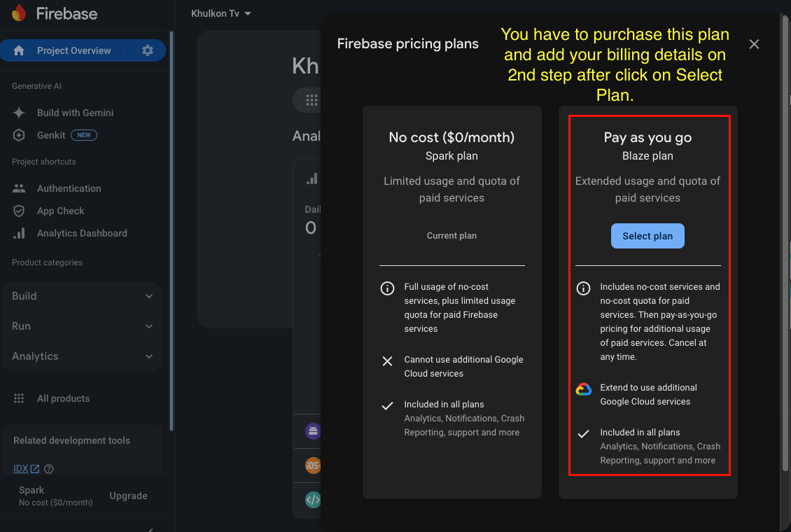Open Genkit in the sidebar
Viewport: 791px width, 532px height.
(51, 135)
